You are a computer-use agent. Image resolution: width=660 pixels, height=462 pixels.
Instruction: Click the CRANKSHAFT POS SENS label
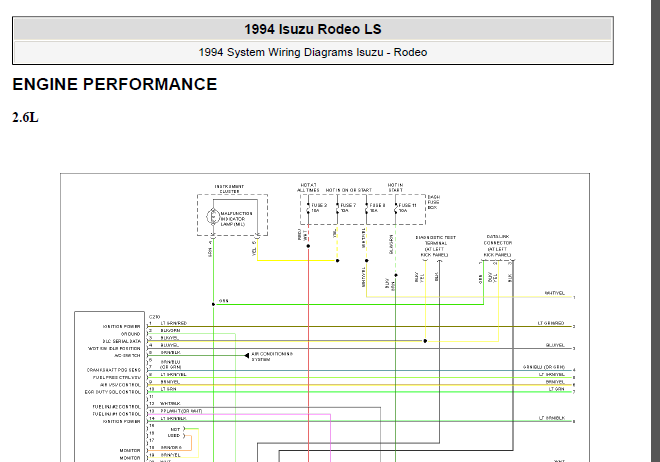tap(114, 370)
